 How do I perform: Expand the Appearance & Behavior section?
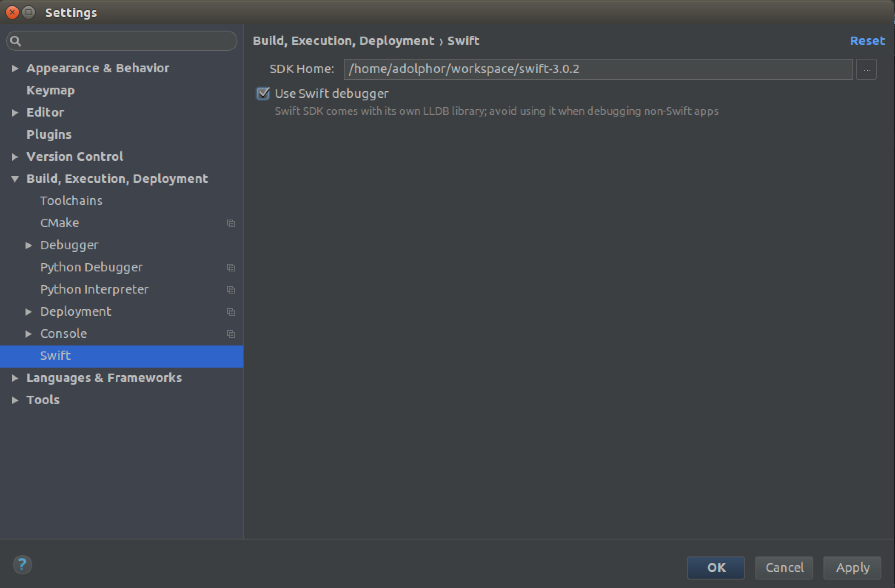(x=15, y=68)
